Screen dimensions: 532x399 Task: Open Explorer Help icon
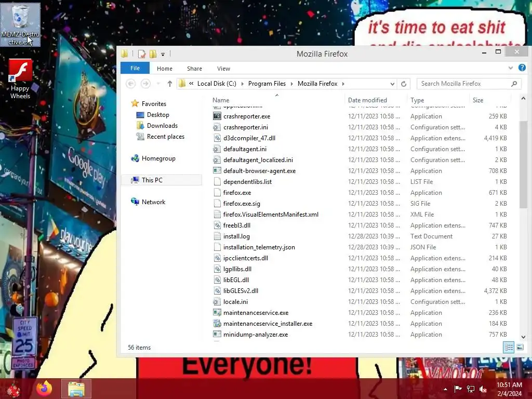click(522, 68)
